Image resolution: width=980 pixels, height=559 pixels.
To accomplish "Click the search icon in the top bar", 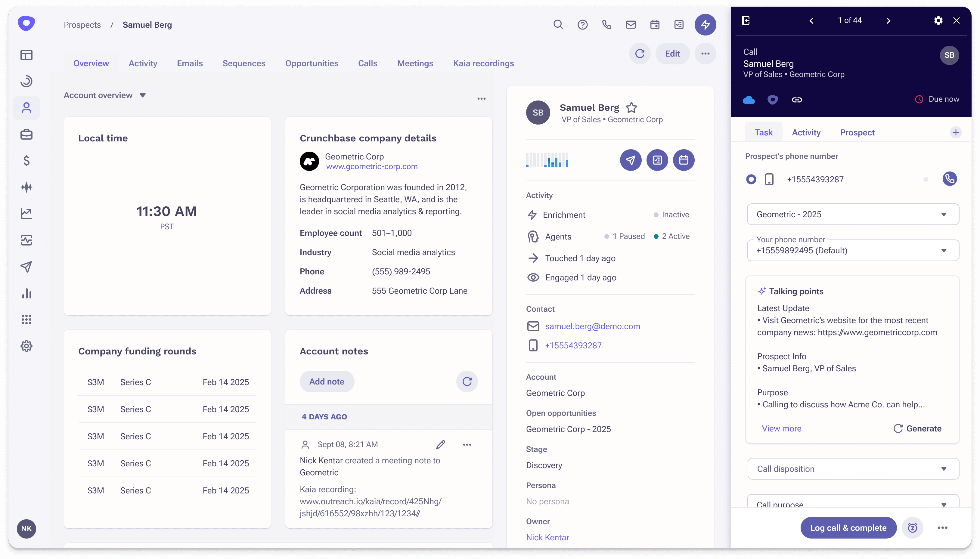I will click(558, 24).
